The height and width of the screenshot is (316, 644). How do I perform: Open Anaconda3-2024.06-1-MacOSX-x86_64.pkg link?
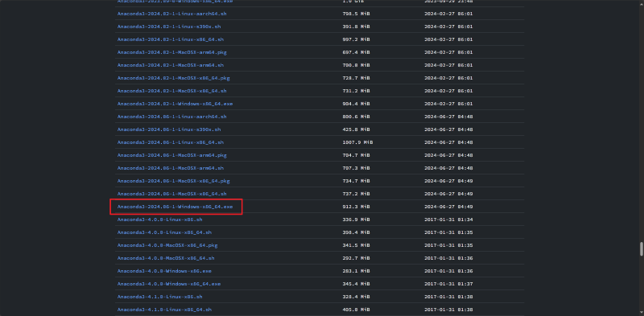(x=173, y=181)
